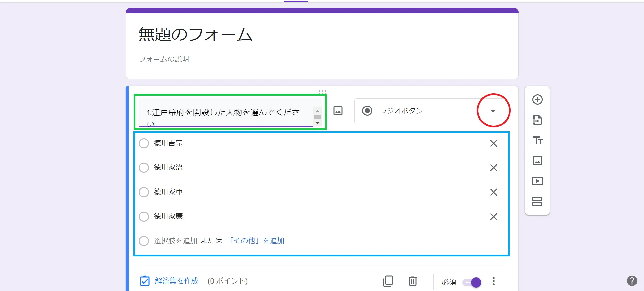Delete the question with trash icon

tap(412, 281)
